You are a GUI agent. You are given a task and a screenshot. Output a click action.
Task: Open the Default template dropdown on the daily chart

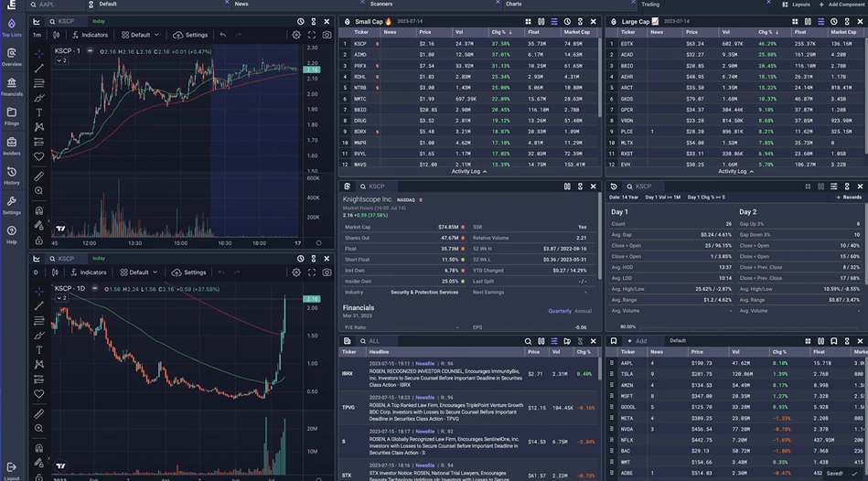tap(139, 273)
